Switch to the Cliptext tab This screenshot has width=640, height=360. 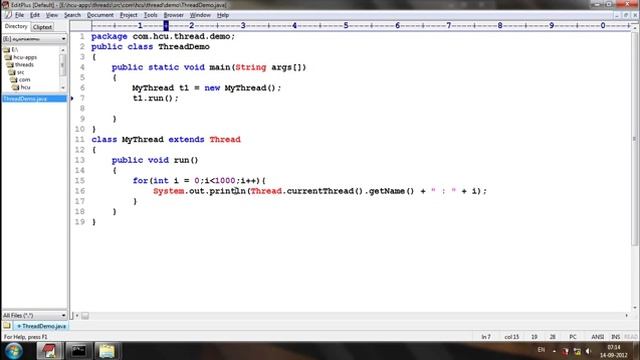(x=42, y=27)
